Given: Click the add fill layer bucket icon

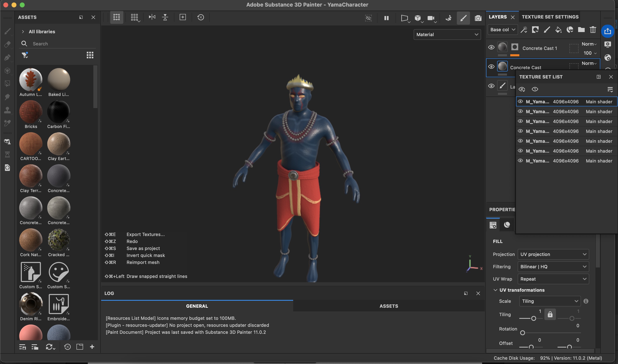Looking at the screenshot, I should point(558,30).
